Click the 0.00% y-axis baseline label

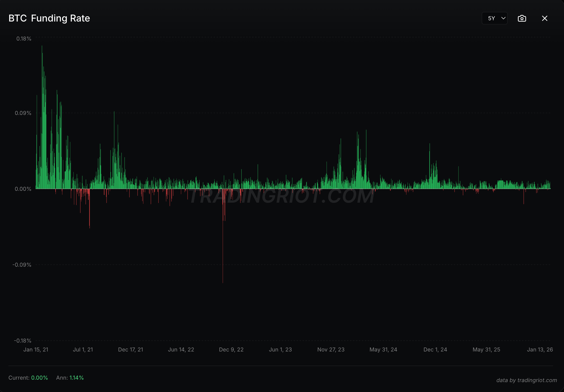coord(23,189)
